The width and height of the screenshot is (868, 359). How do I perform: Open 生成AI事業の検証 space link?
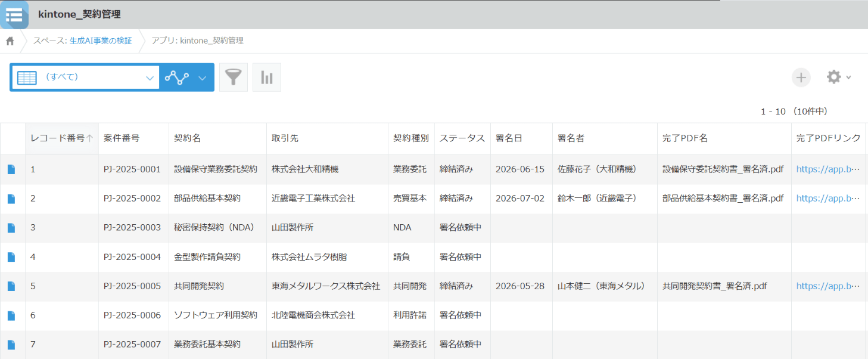(x=101, y=41)
